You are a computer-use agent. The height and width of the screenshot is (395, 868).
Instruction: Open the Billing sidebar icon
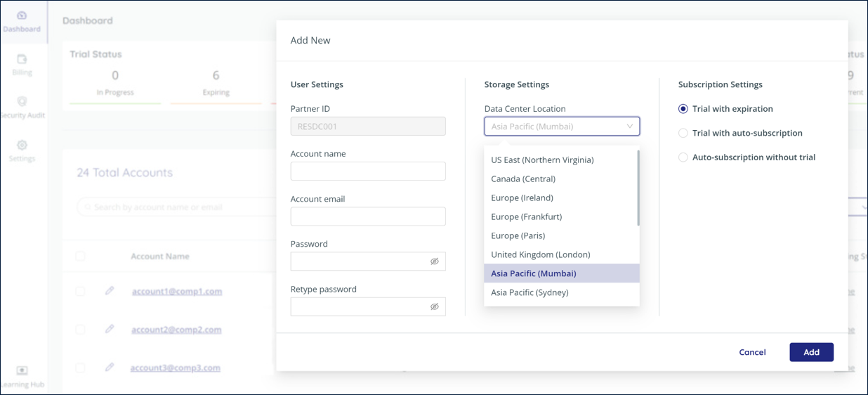coord(22,59)
